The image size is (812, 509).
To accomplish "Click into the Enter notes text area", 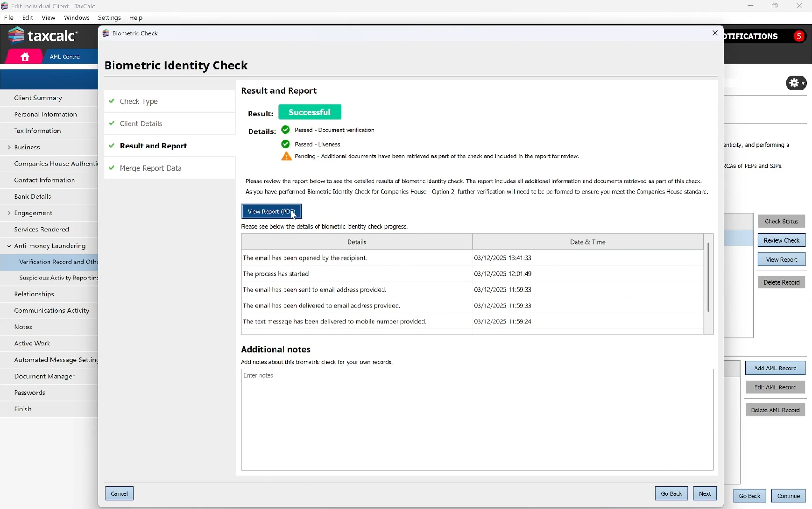I will tap(477, 419).
